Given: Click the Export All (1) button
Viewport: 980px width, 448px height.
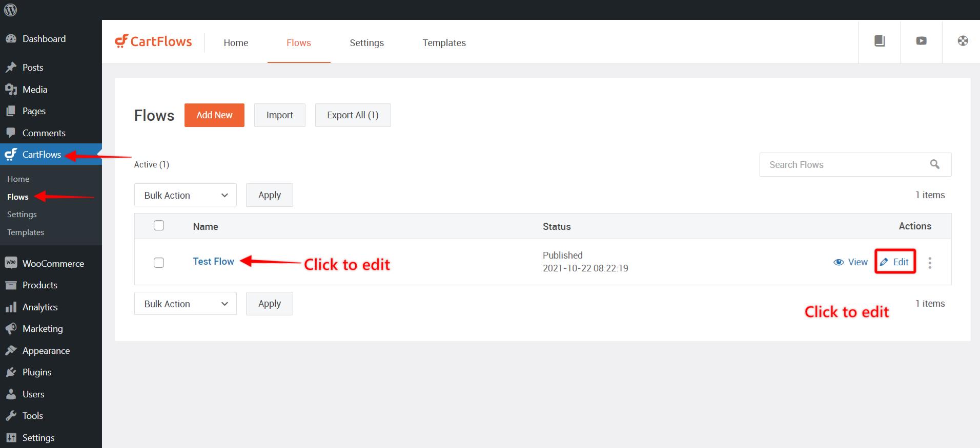Looking at the screenshot, I should (x=353, y=115).
